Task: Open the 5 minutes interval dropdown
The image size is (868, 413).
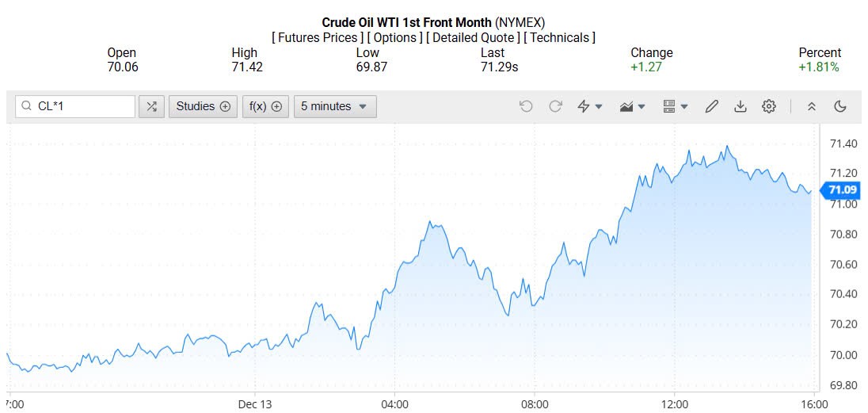Action: 334,106
